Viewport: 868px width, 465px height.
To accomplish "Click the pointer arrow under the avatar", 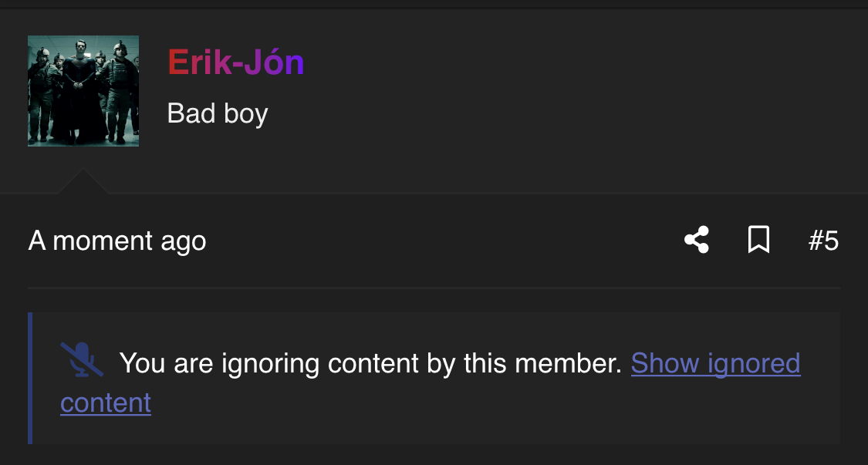I will click(83, 181).
